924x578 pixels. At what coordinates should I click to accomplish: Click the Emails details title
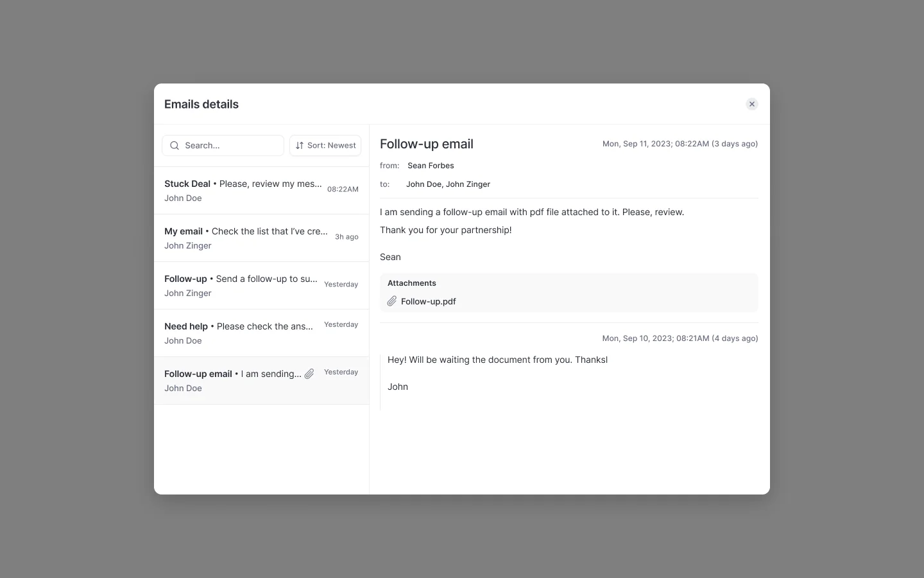point(201,104)
